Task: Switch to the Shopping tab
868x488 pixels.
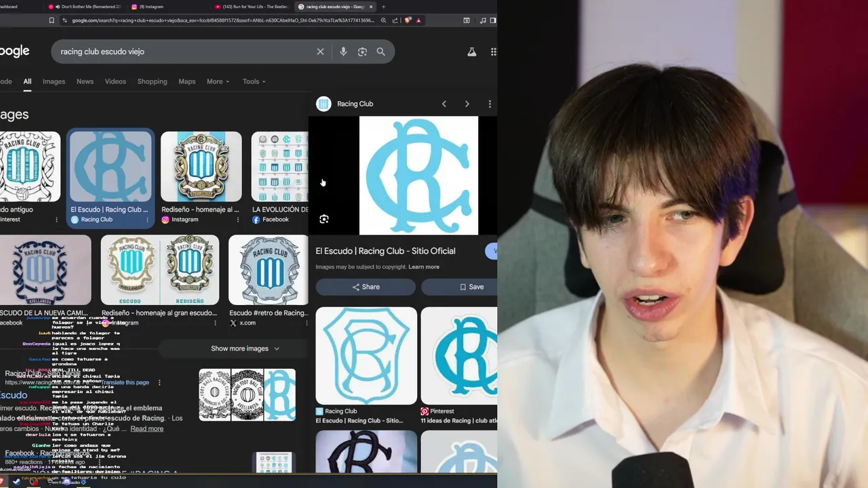Action: tap(152, 81)
